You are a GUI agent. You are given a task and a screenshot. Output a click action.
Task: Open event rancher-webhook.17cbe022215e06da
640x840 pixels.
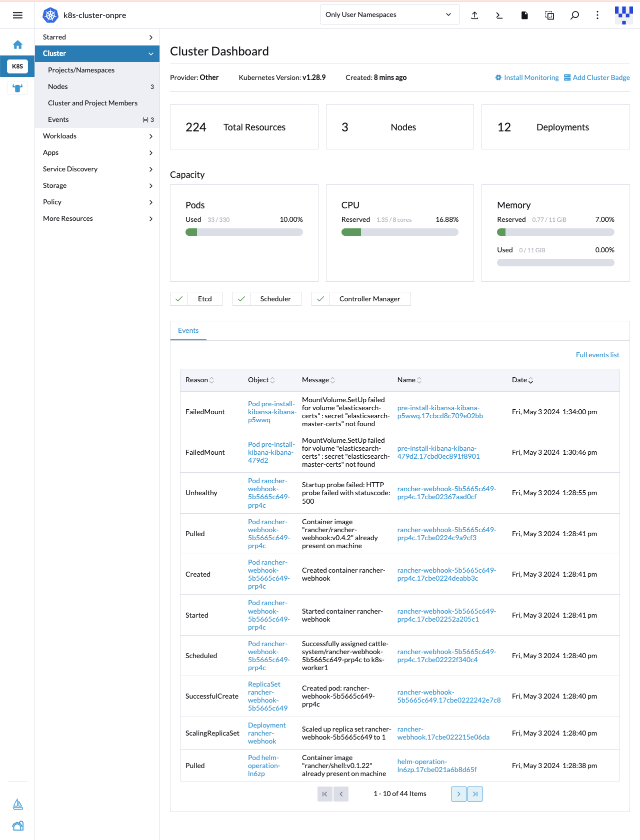(443, 733)
